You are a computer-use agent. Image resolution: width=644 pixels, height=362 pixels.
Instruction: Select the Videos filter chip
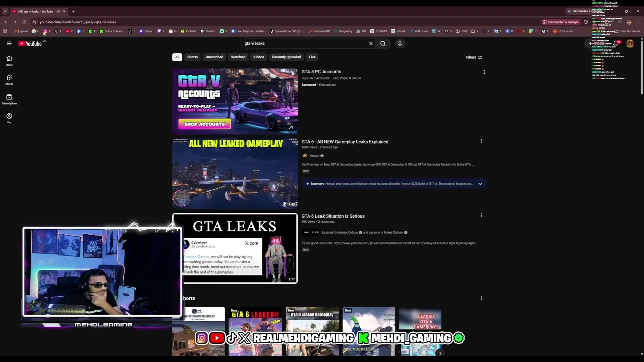(x=259, y=57)
